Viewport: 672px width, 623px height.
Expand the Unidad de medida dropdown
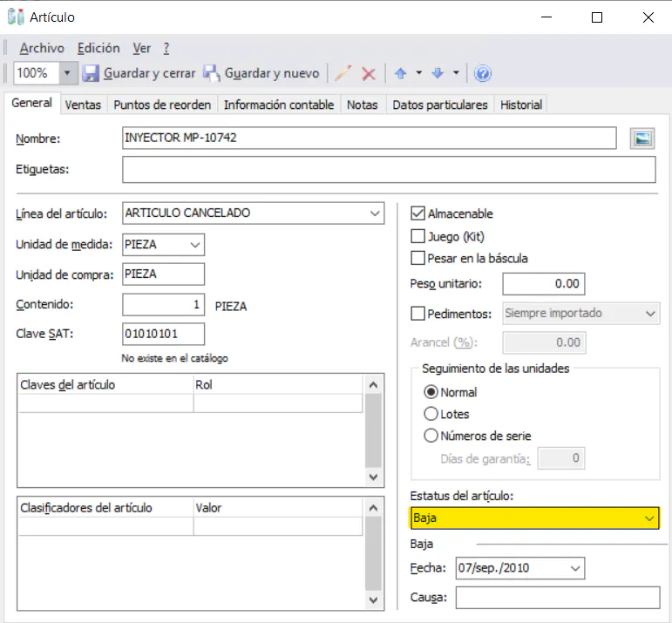(x=195, y=245)
